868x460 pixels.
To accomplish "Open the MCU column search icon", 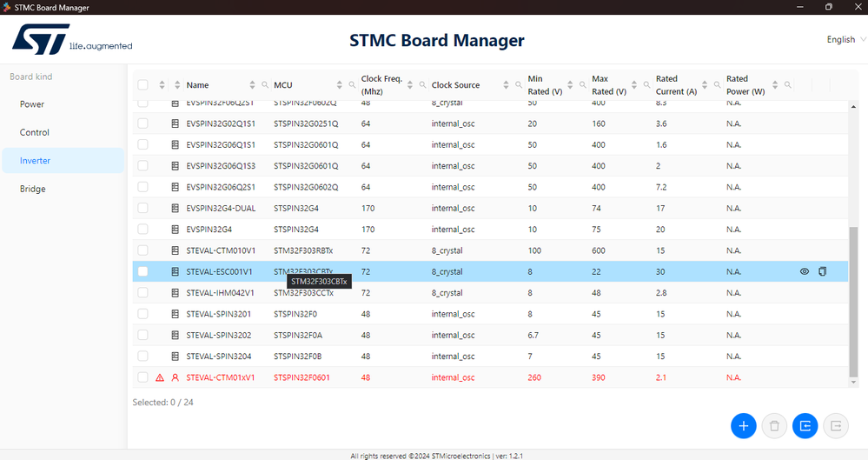I will pos(352,85).
